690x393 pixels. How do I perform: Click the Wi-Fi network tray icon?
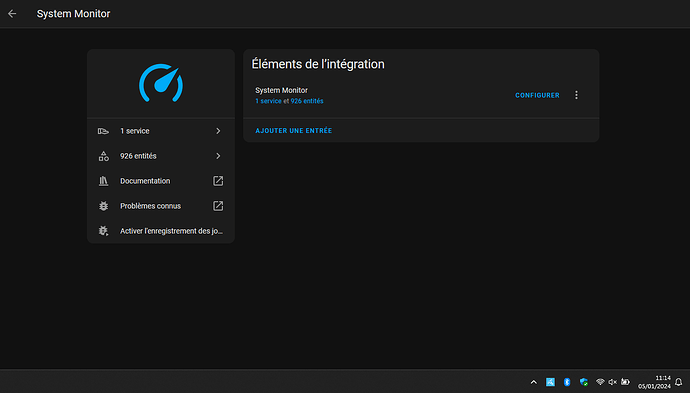(x=600, y=382)
